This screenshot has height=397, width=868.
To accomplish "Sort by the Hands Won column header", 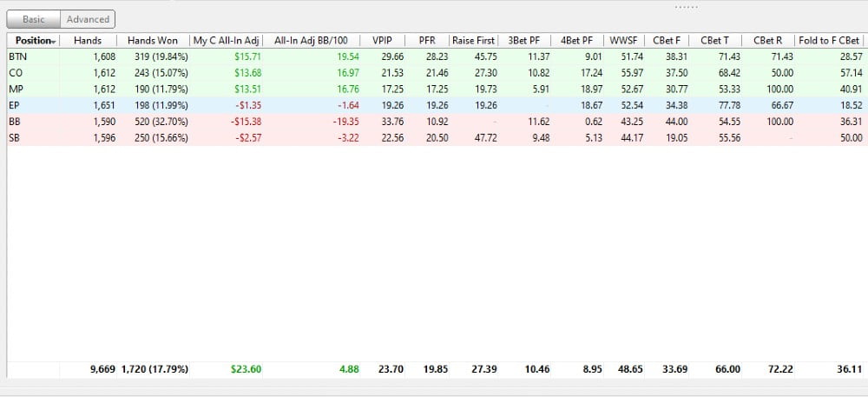I will click(153, 41).
